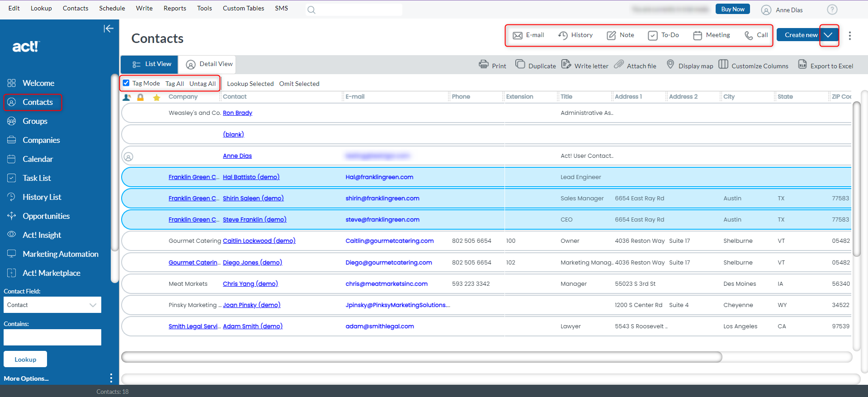Open the three-dot menu beside Create new
The width and height of the screenshot is (868, 397).
tap(850, 36)
